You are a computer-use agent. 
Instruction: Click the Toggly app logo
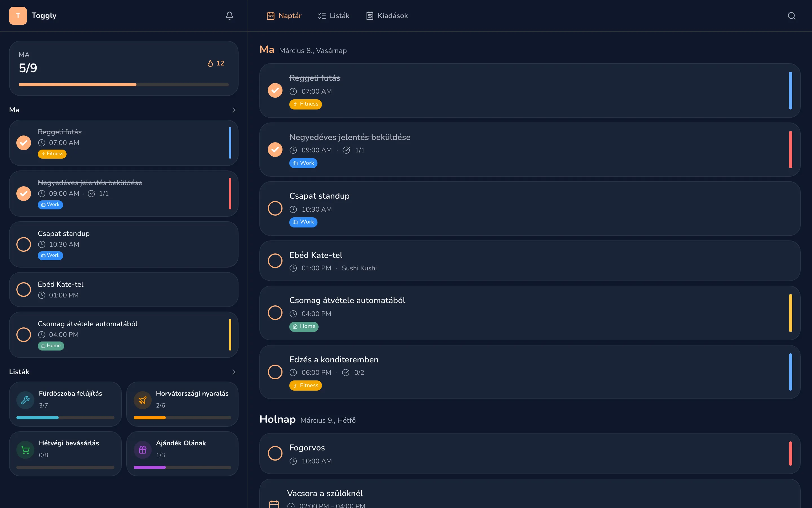18,16
